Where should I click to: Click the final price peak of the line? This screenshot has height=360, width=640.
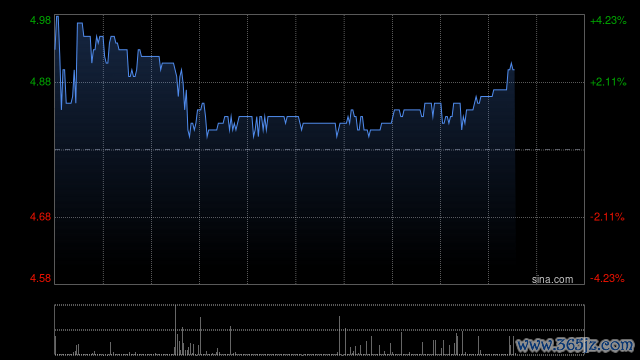point(511,64)
